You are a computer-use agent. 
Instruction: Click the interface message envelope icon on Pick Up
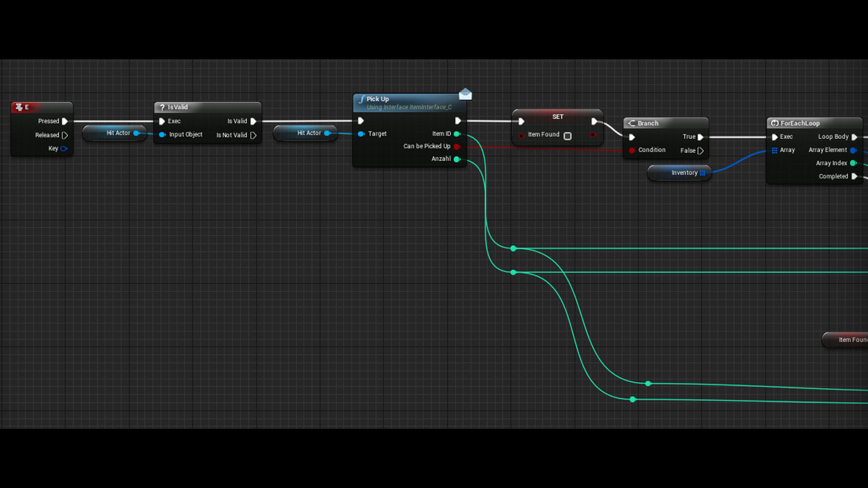click(465, 94)
